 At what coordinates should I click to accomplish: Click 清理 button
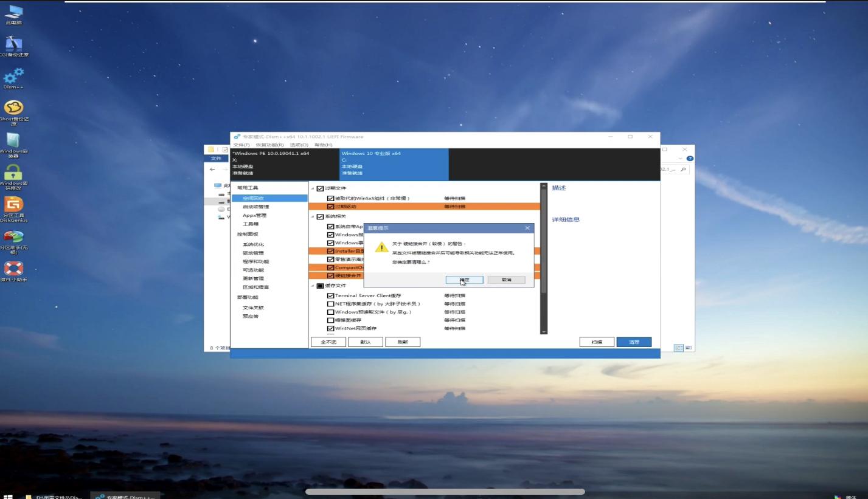[x=634, y=342]
